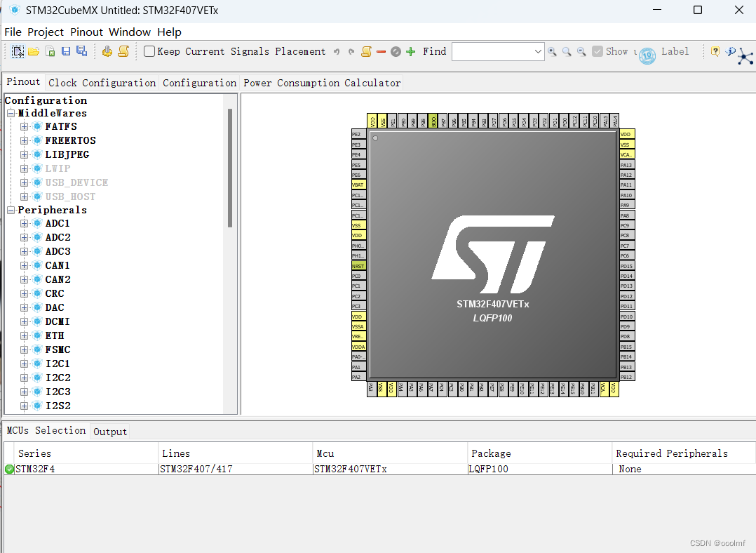The height and width of the screenshot is (553, 756).
Task: Open the Window menu
Action: pyautogui.click(x=130, y=32)
